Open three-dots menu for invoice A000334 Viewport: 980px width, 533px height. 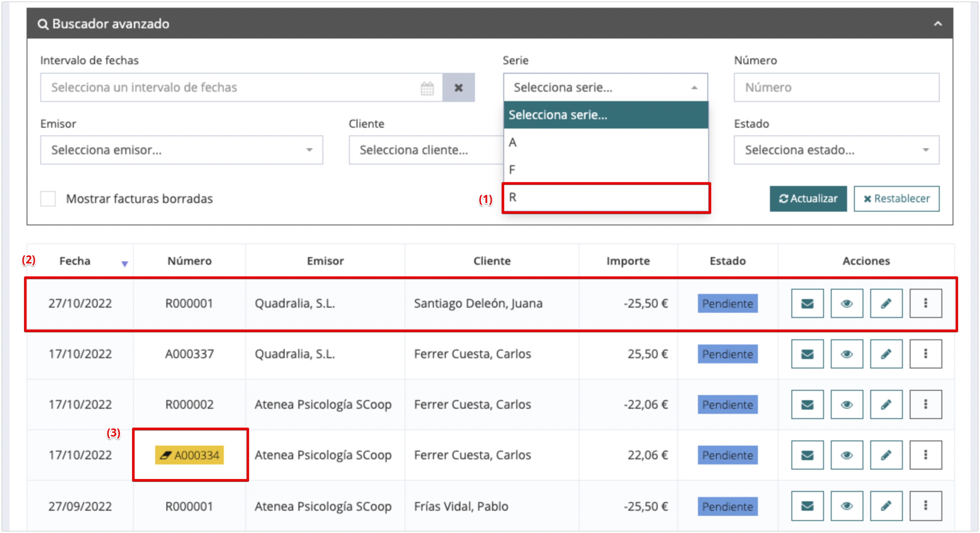coord(925,455)
